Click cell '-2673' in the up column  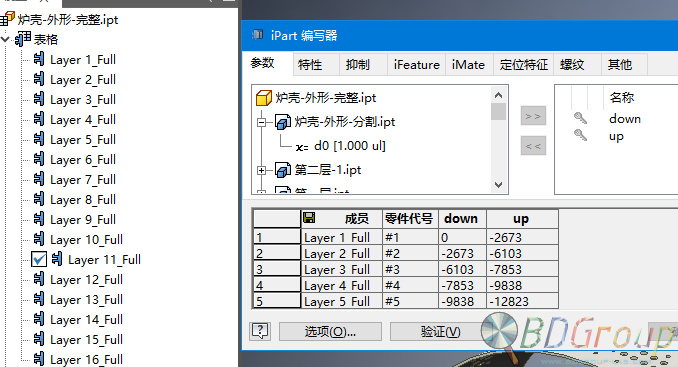pos(522,237)
